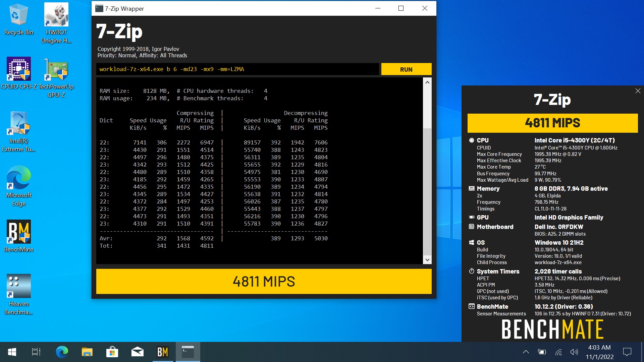This screenshot has width=644, height=362.
Task: Click the results pane scrollbar thumb
Action: pyautogui.click(x=427, y=192)
